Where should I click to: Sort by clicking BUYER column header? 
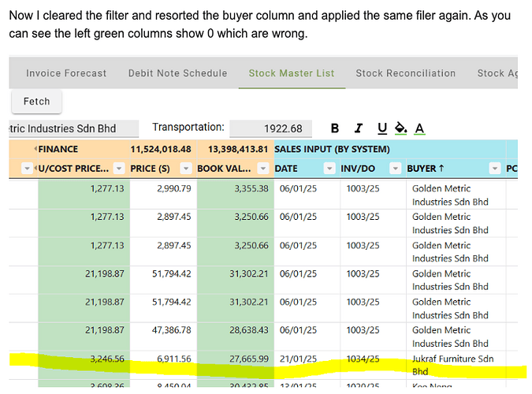coord(426,169)
